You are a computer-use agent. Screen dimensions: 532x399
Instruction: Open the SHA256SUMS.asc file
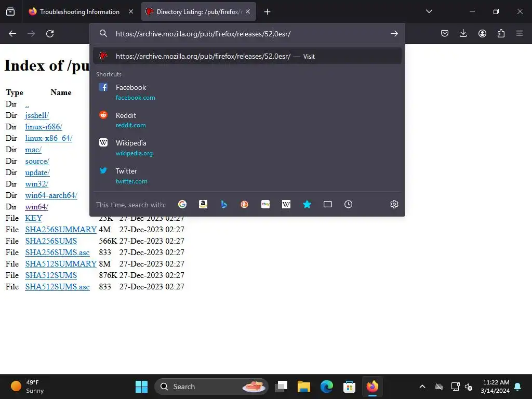57,252
